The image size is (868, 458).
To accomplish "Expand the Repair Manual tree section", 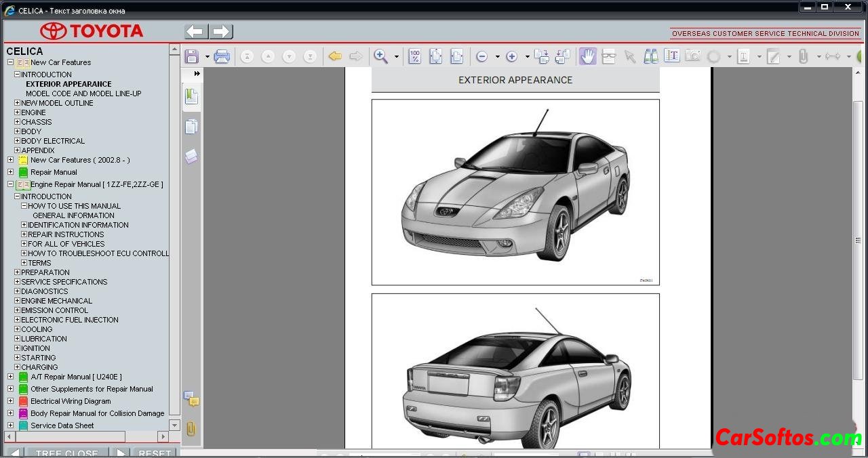I will click(10, 172).
